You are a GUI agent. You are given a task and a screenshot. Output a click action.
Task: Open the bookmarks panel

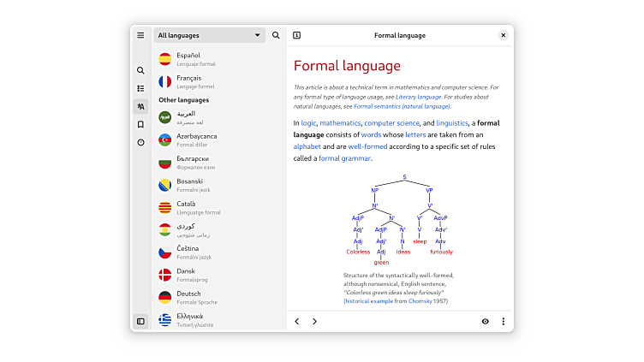click(140, 124)
